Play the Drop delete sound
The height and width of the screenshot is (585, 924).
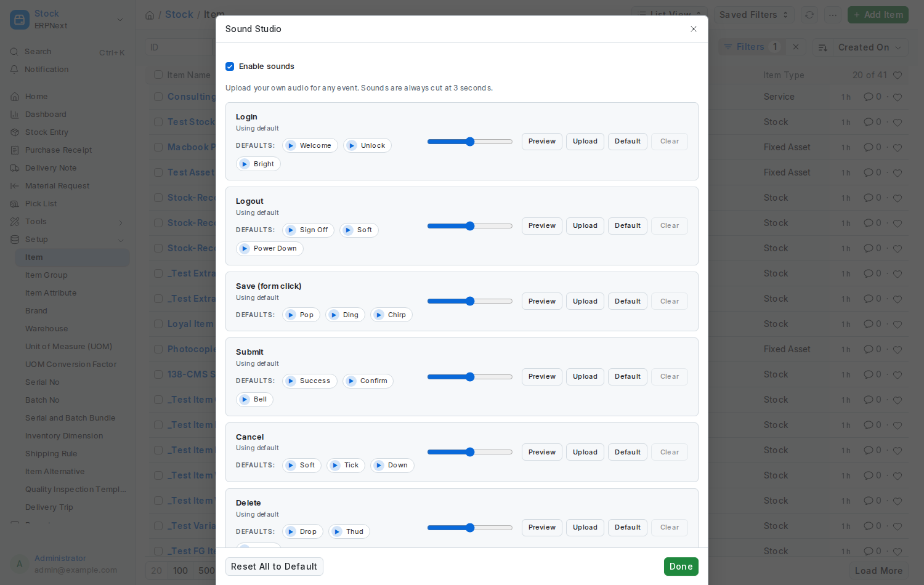(302, 532)
